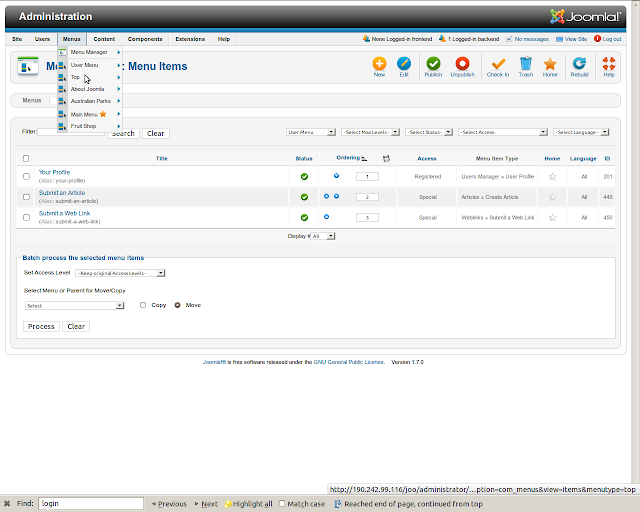Click the Next find result button
This screenshot has height=512, width=640.
[x=206, y=504]
